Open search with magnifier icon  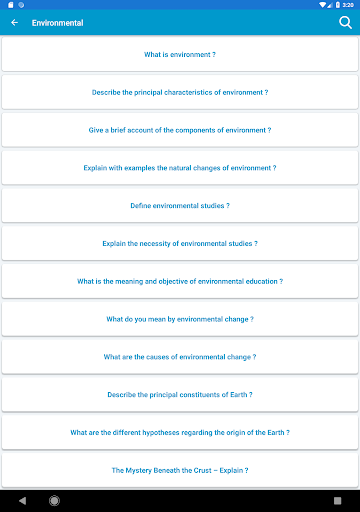(x=345, y=23)
